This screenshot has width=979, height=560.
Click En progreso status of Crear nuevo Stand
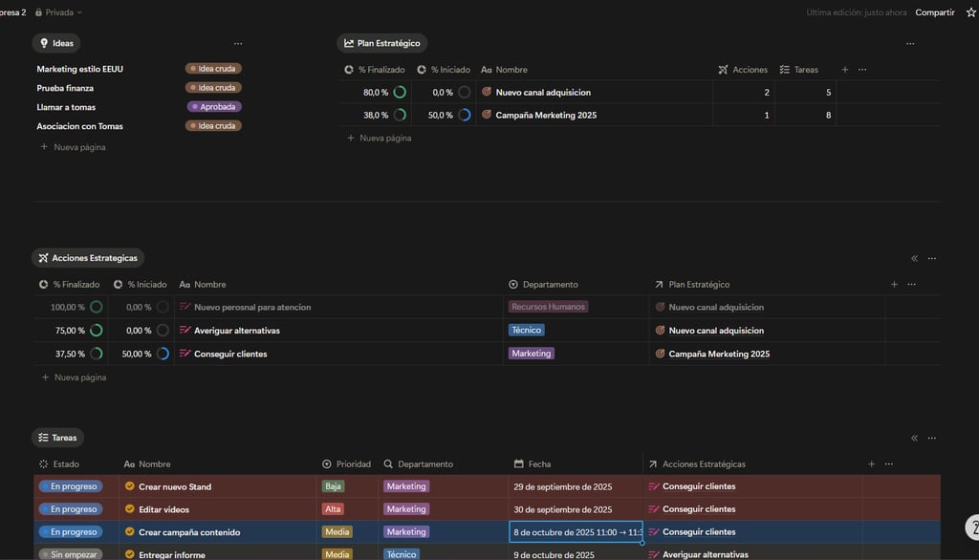click(70, 486)
